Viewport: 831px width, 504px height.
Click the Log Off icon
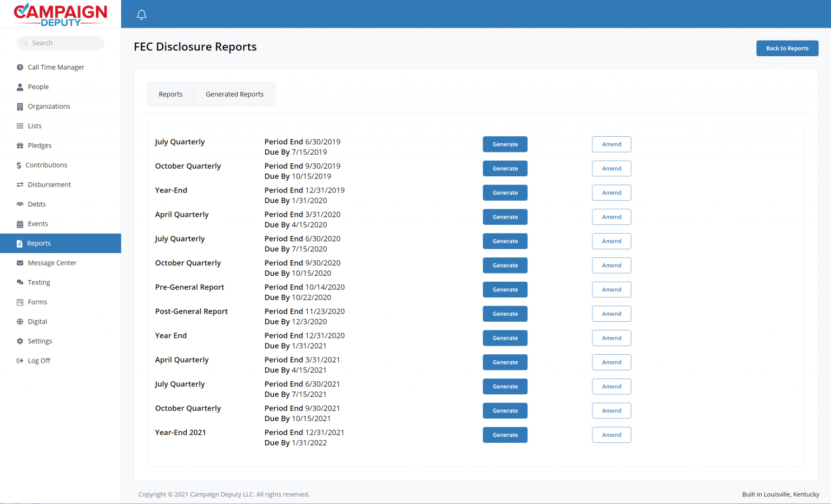pos(20,361)
